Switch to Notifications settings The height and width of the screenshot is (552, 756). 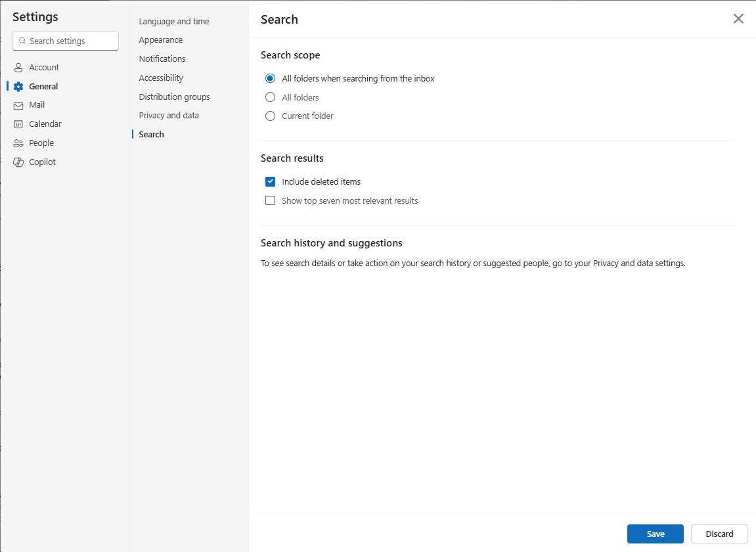162,58
